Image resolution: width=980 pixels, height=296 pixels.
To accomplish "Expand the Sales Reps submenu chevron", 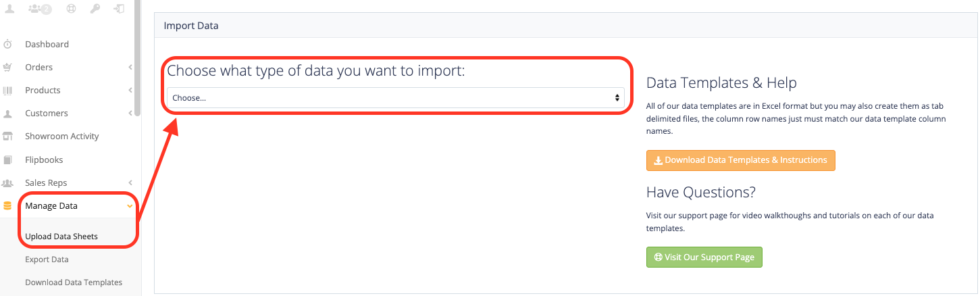I will click(x=130, y=183).
